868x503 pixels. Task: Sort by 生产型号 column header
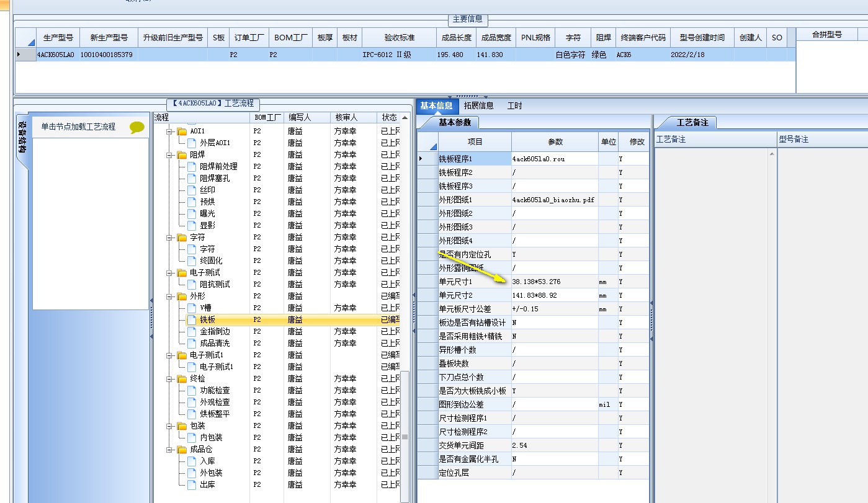(58, 38)
